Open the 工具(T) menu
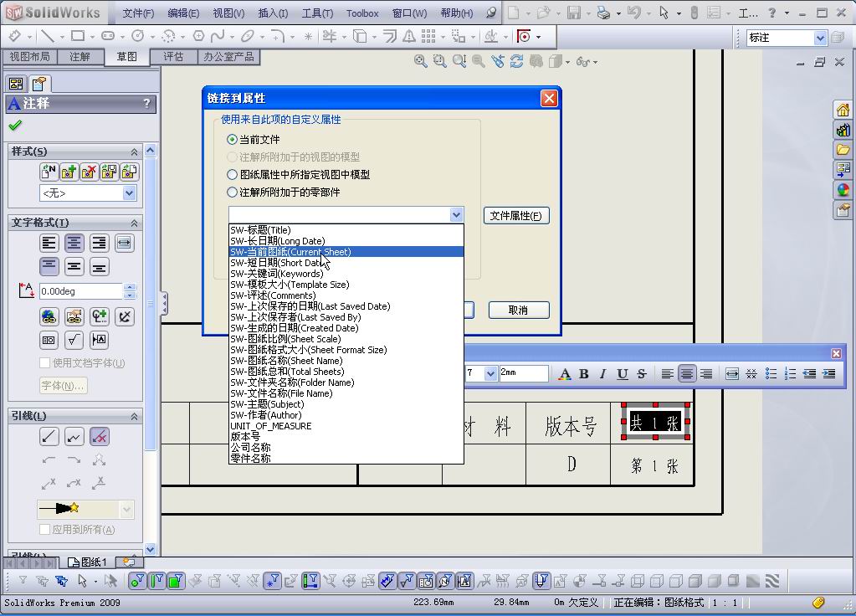This screenshot has height=616, width=856. click(x=317, y=13)
